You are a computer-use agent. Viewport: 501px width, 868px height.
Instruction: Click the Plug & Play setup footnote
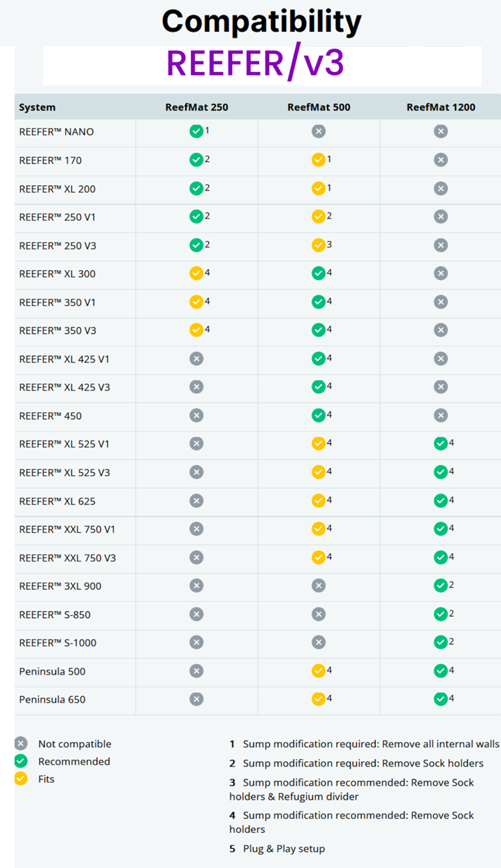[x=284, y=848]
